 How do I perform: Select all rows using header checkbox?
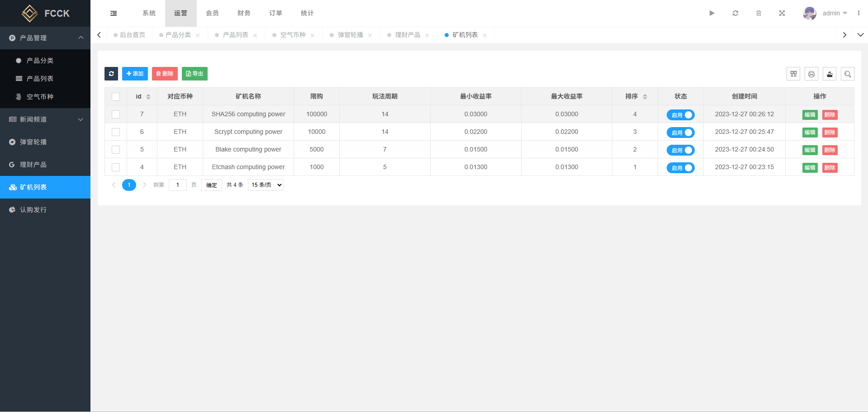point(116,97)
